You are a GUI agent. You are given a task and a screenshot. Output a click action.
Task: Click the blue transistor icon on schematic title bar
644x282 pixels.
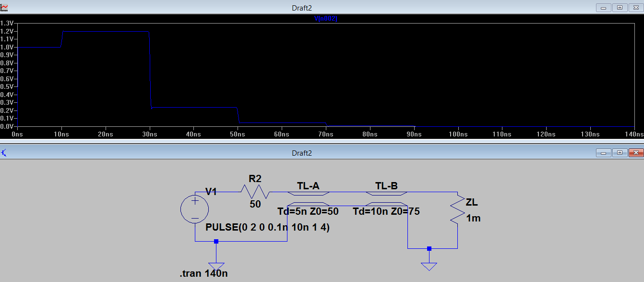(5, 152)
